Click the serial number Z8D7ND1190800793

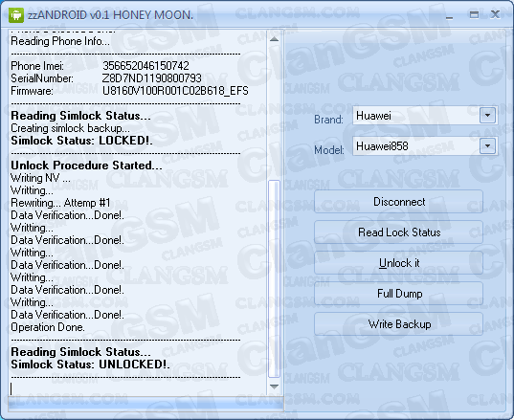click(152, 78)
